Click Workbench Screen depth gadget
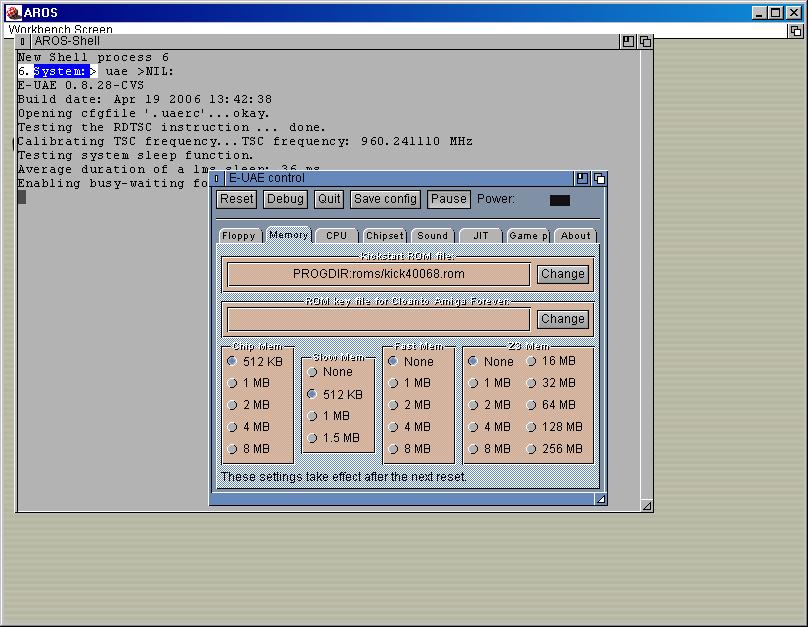 pyautogui.click(x=796, y=31)
